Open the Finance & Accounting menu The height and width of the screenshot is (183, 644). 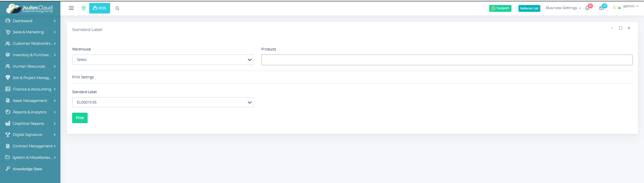[x=31, y=89]
